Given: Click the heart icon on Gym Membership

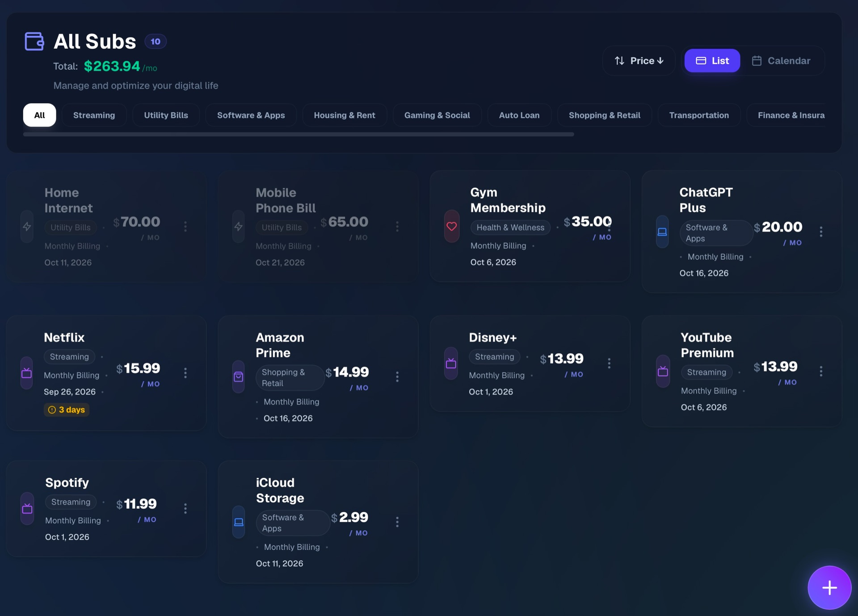Looking at the screenshot, I should click(452, 226).
